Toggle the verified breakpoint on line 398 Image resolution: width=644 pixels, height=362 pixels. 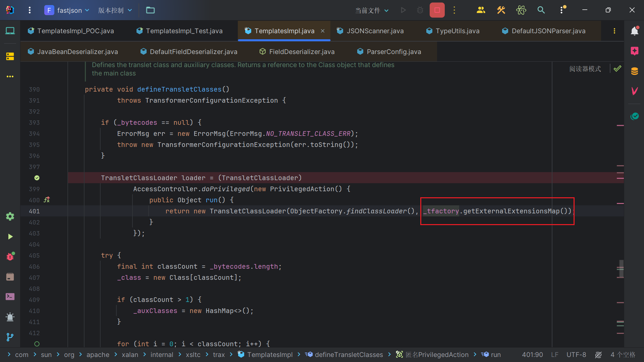click(37, 178)
